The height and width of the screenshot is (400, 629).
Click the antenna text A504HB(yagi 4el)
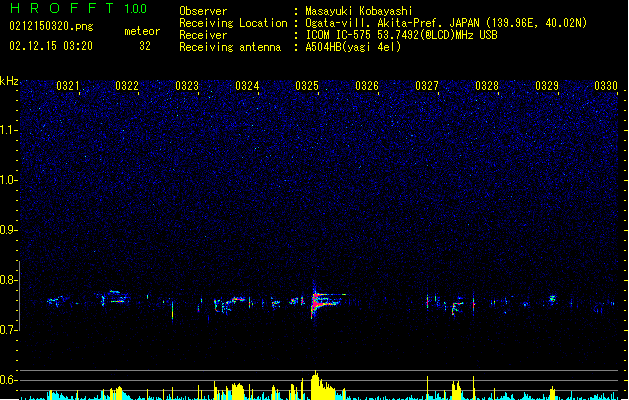pyautogui.click(x=353, y=47)
